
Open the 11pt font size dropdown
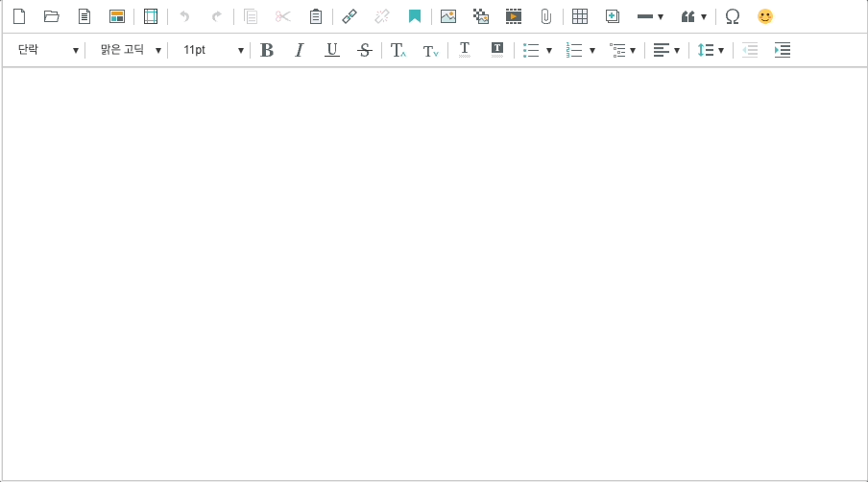tap(212, 50)
